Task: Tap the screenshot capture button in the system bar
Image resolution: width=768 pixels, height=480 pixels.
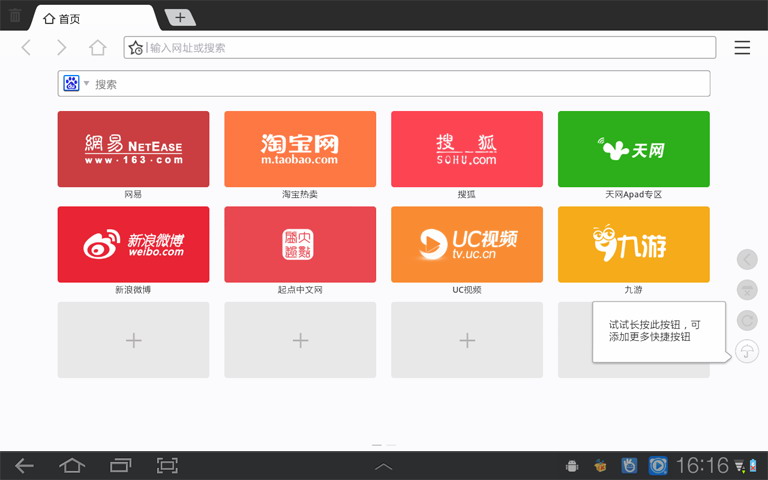Action: pos(168,465)
